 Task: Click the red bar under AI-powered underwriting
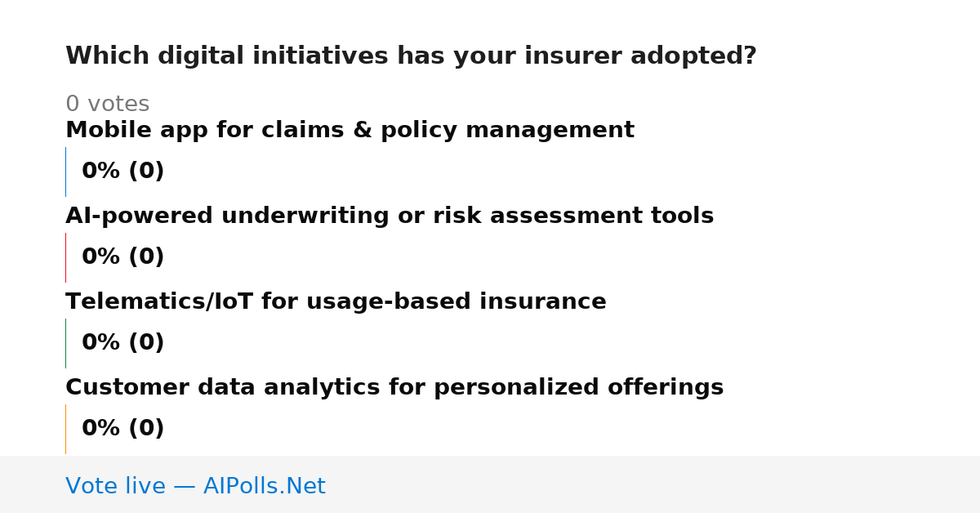click(x=66, y=257)
